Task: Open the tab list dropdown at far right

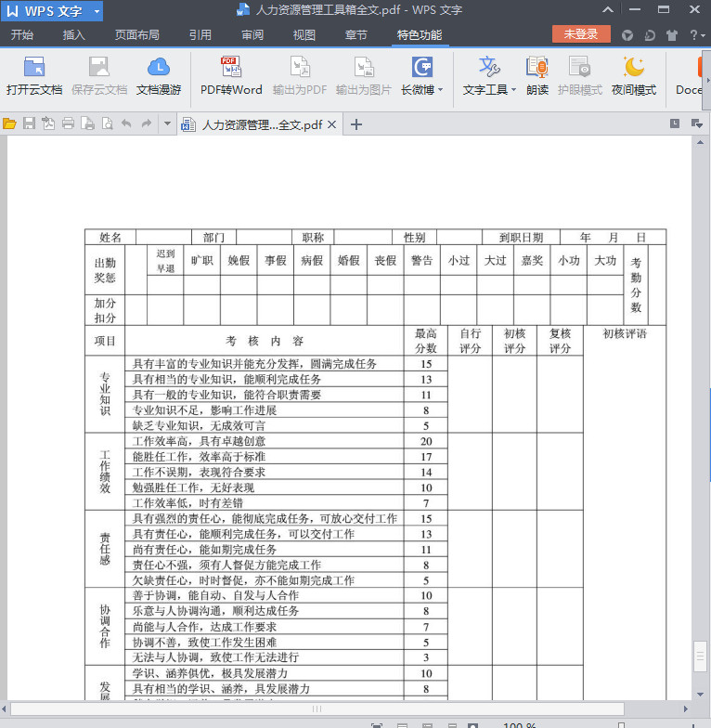Action: 696,123
